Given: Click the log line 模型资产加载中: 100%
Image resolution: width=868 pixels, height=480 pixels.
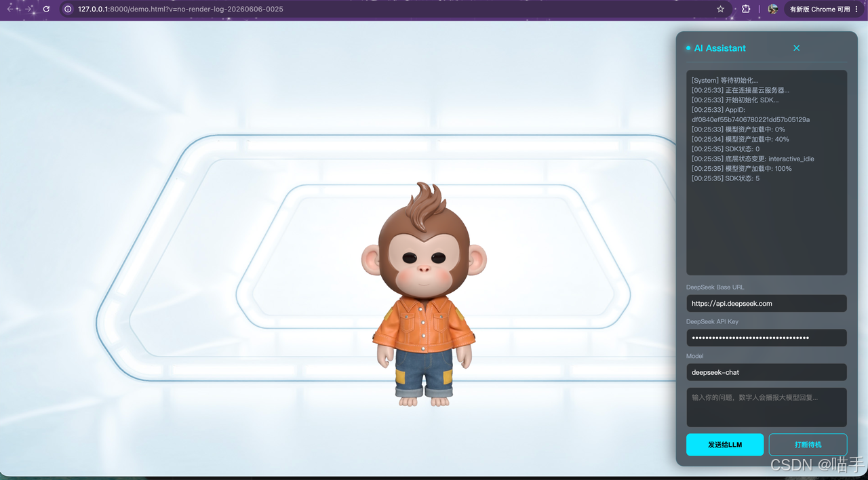Looking at the screenshot, I should [x=741, y=169].
